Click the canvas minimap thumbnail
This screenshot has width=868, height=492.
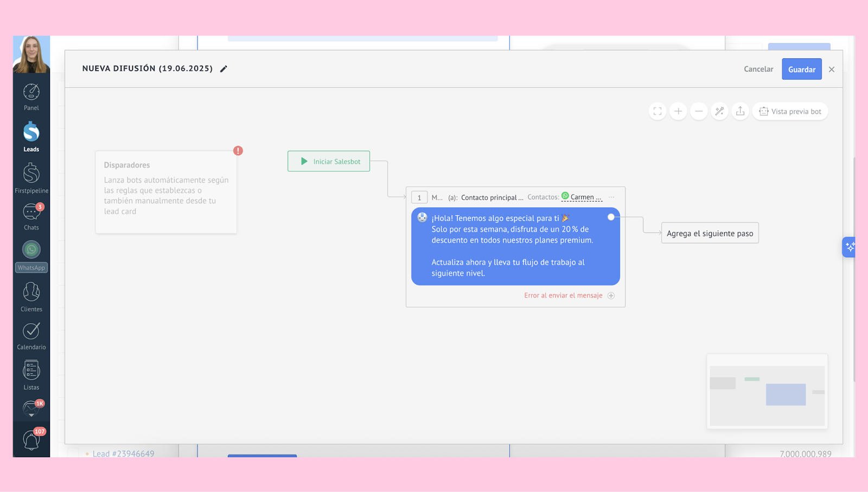[767, 392]
